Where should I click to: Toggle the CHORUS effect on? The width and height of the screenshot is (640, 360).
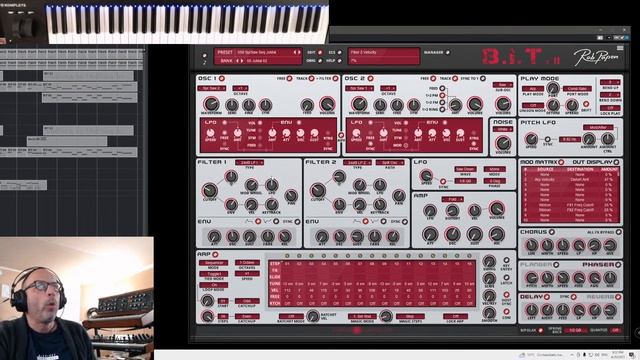click(x=551, y=232)
